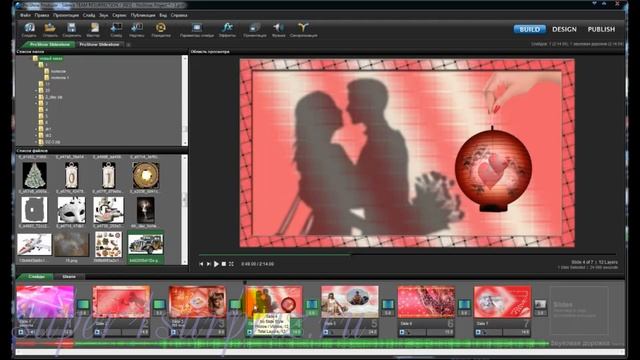Open the Music speaker toolbar icon
This screenshot has height=360, width=640.
pos(279,28)
